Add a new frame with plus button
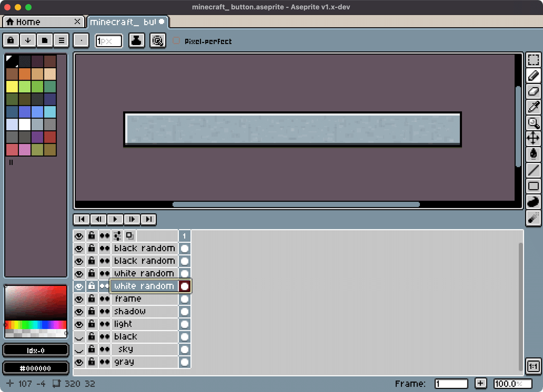543x392 pixels. click(481, 383)
